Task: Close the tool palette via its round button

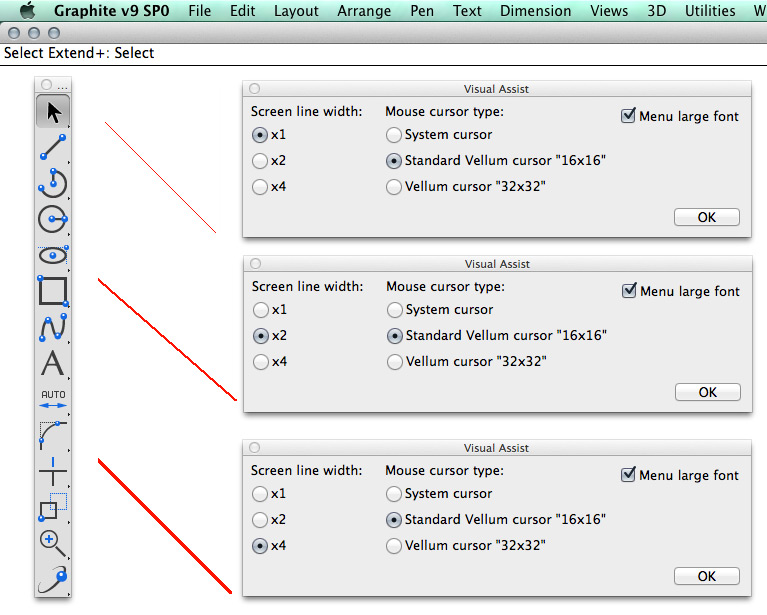Action: click(x=46, y=85)
